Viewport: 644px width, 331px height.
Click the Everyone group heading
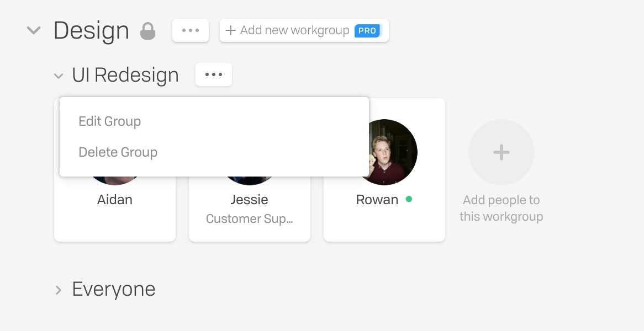114,290
